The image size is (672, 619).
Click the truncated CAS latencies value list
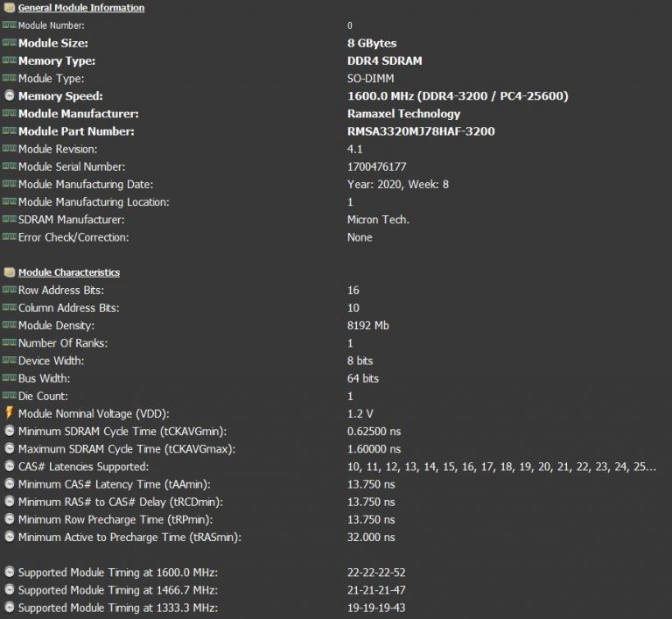pos(501,467)
